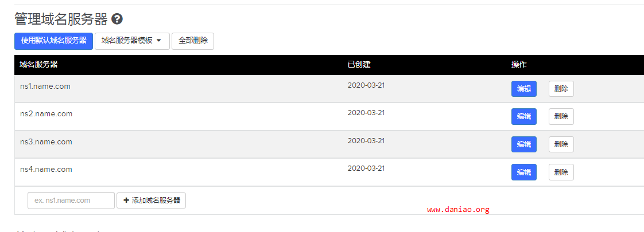Expand the 域名服务器模板 dropdown
The width and height of the screenshot is (644, 232).
132,41
